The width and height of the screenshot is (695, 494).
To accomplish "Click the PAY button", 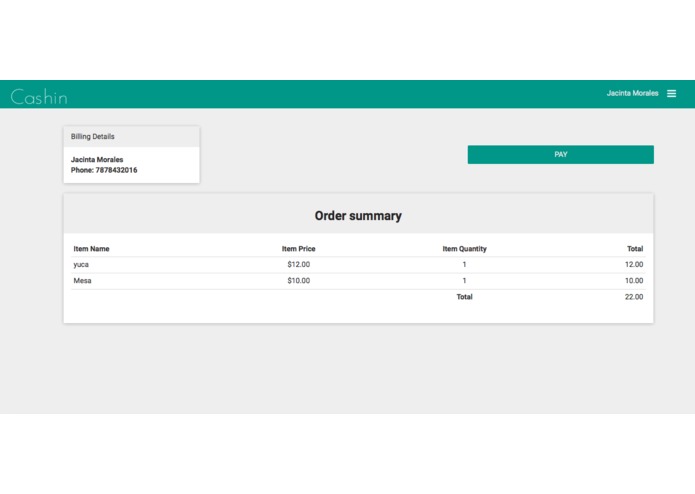I will (560, 155).
